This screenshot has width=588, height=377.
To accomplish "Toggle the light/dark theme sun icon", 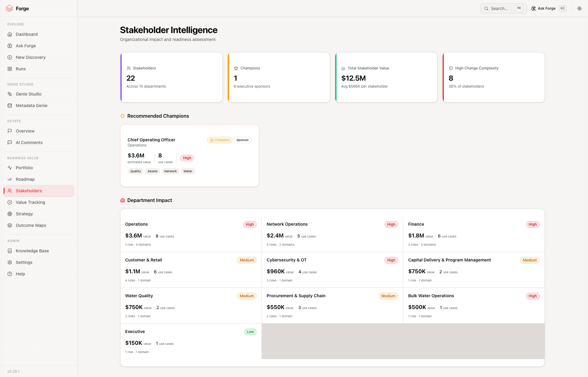I will [580, 8].
